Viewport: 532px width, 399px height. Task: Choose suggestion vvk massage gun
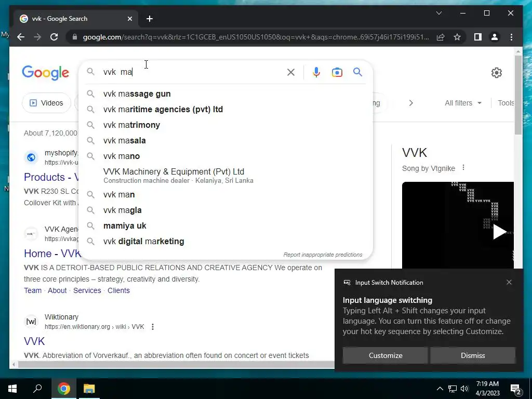225,94
